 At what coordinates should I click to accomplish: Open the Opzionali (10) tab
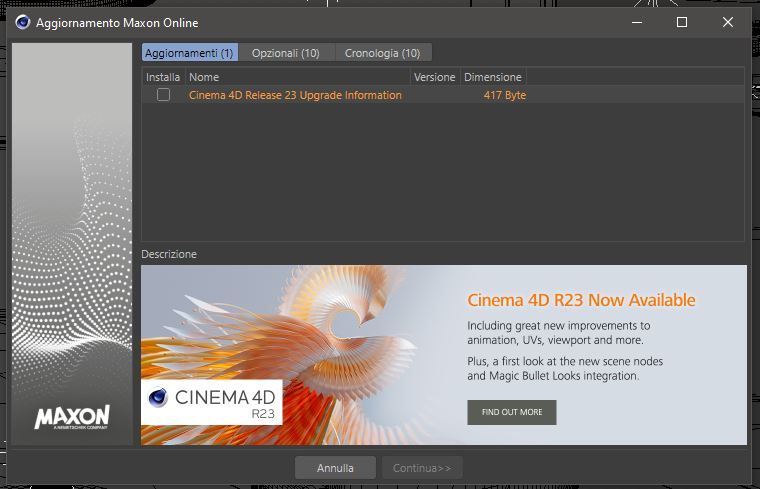(x=286, y=53)
